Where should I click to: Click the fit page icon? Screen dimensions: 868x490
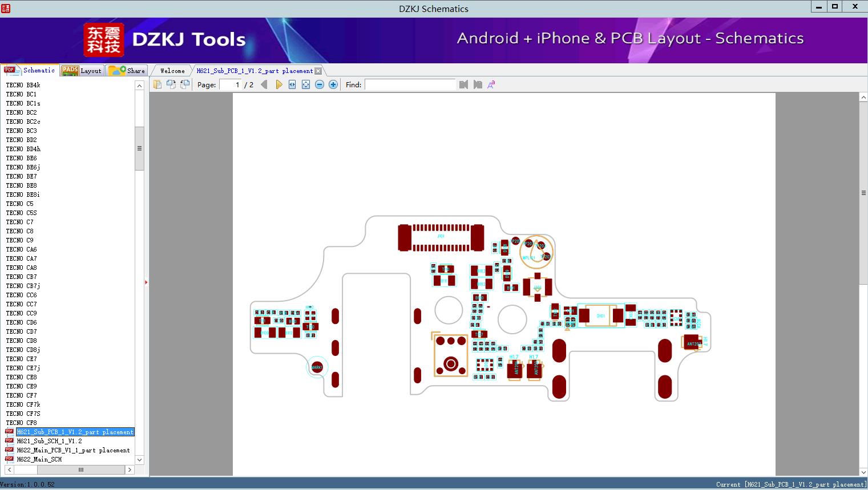tap(306, 84)
